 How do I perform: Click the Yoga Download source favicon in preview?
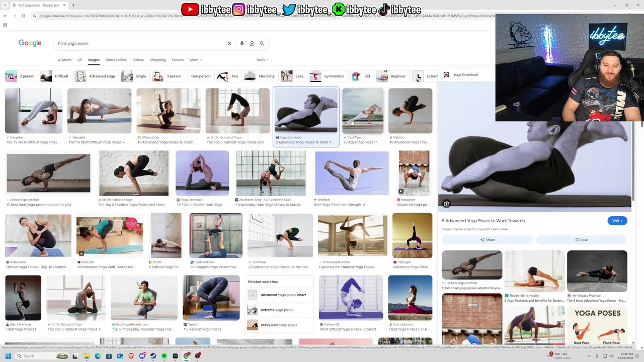click(x=446, y=74)
